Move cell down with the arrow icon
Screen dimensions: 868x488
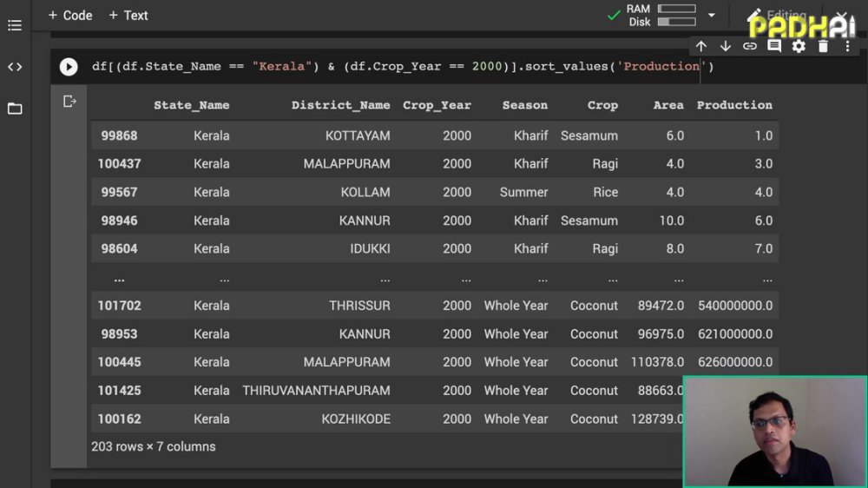[725, 47]
